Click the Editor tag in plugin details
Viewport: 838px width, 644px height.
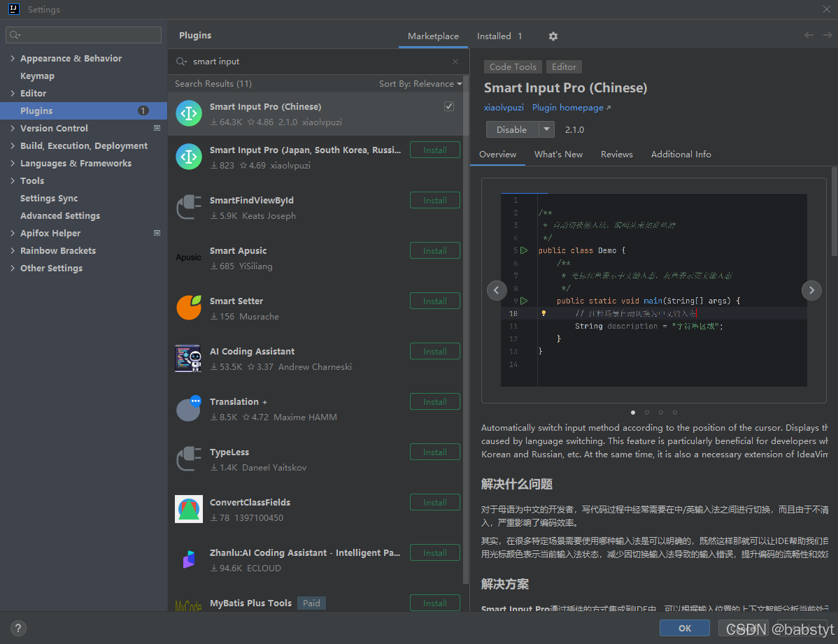click(564, 67)
